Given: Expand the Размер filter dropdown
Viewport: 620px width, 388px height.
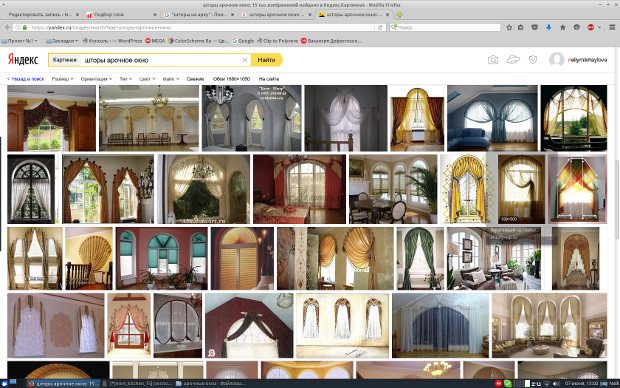Looking at the screenshot, I should coord(62,79).
